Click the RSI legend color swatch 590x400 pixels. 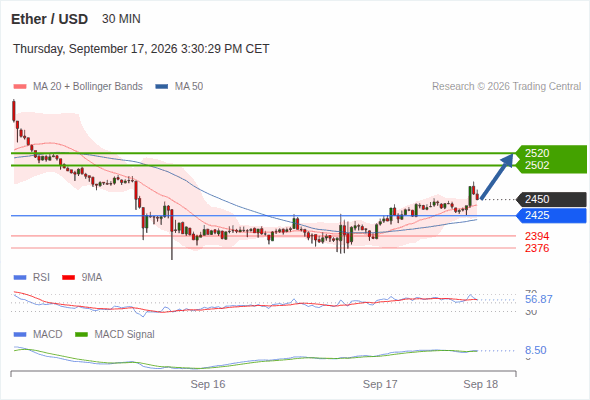20,278
